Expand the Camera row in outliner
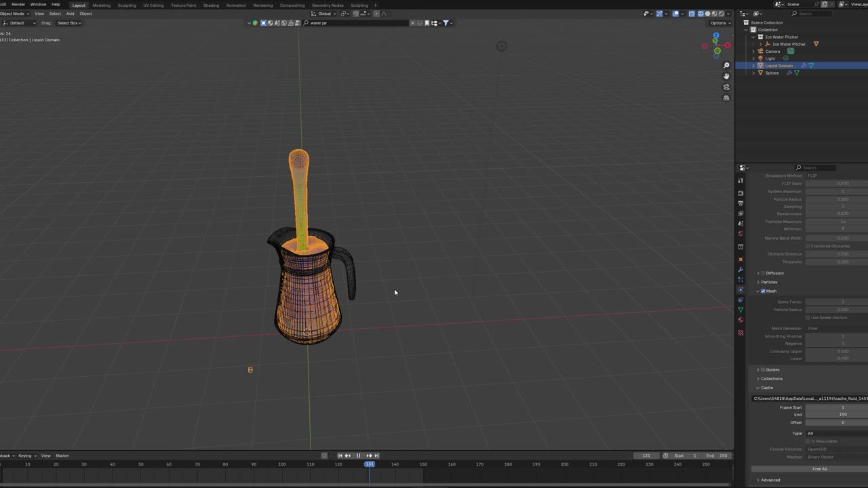This screenshot has width=868, height=488. (753, 52)
